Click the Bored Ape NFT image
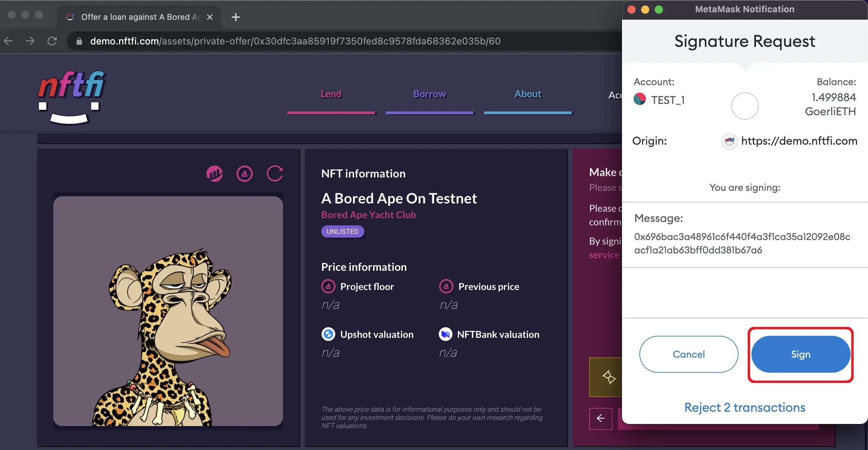868x450 pixels. 168,311
